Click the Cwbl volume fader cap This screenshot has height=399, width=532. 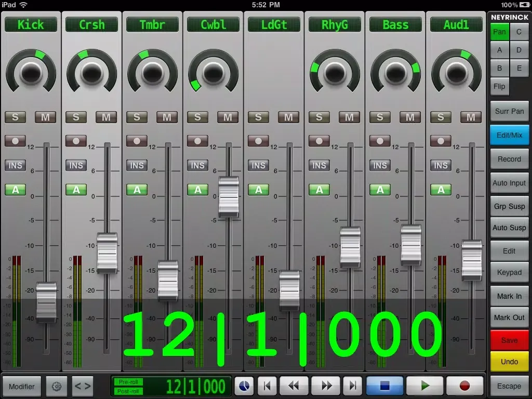(x=229, y=197)
